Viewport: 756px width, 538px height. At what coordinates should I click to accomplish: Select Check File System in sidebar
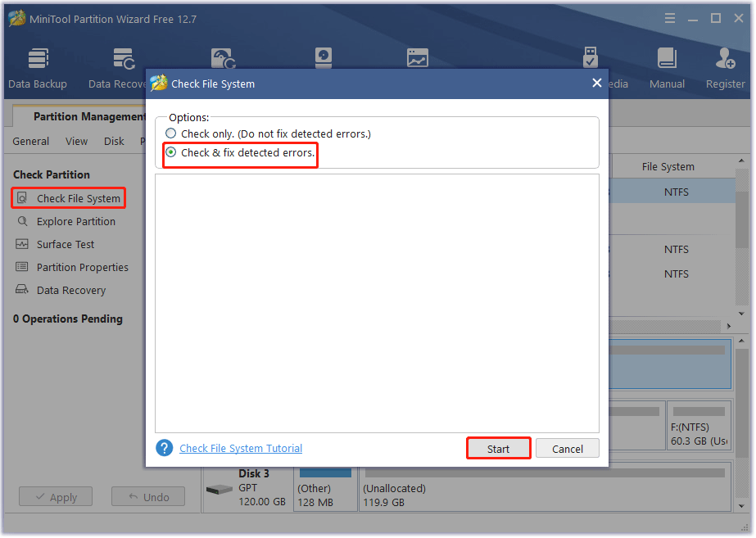click(x=69, y=198)
